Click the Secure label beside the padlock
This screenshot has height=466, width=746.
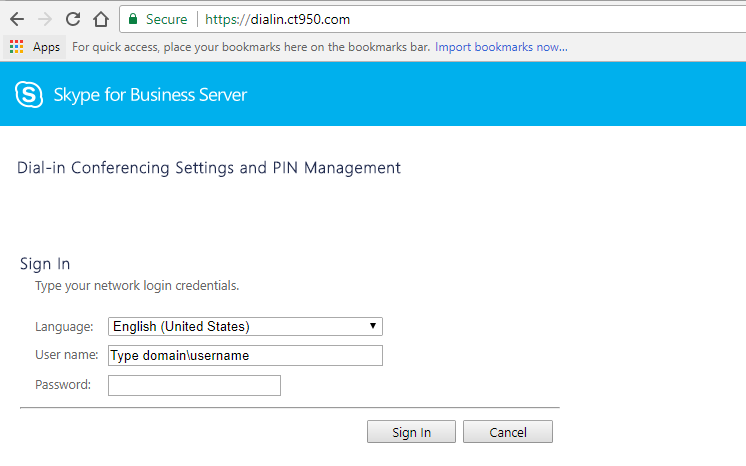[167, 20]
